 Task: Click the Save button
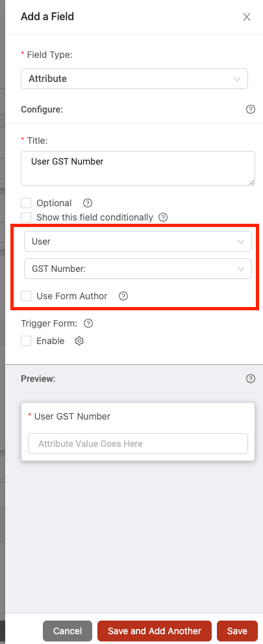[x=237, y=631]
